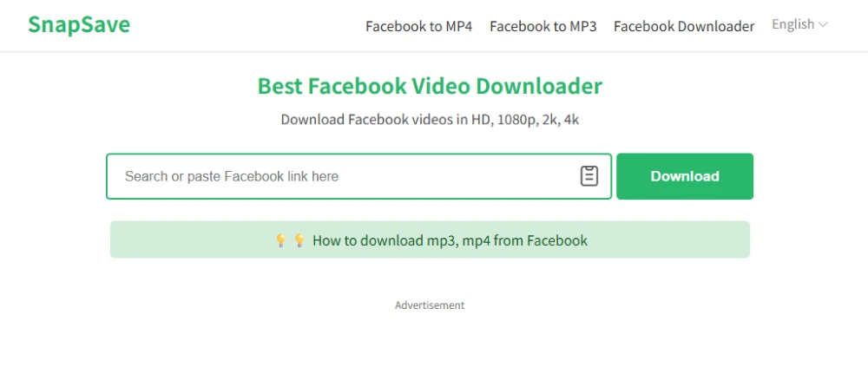Go to the Facebook Downloader page

[x=684, y=26]
